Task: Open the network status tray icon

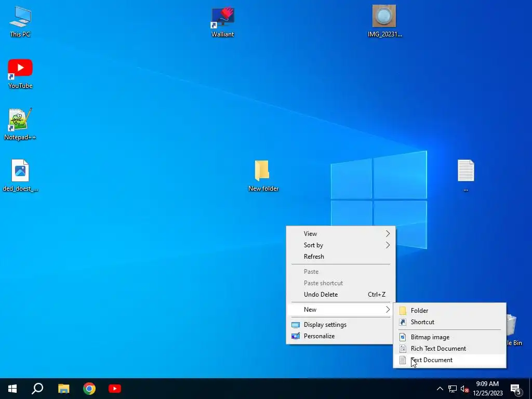Action: coord(453,389)
